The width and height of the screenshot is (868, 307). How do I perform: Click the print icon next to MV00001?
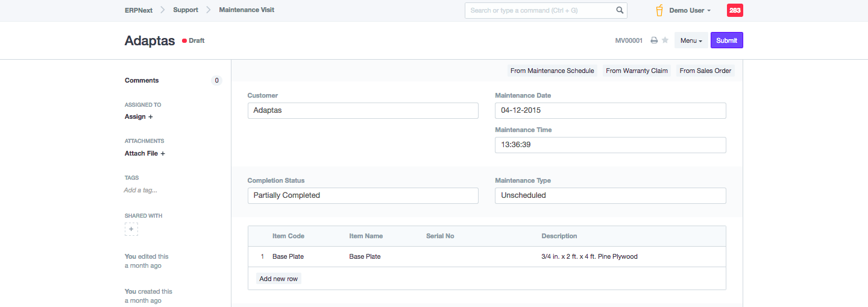click(654, 40)
